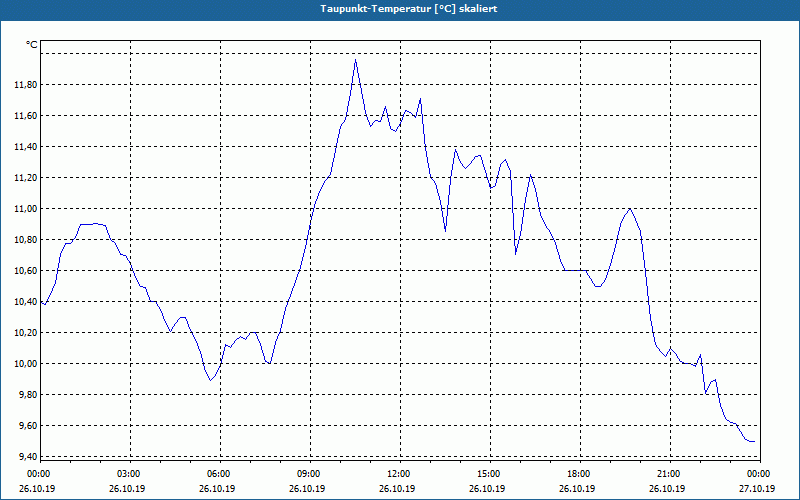This screenshot has height=500, width=800.
Task: Click the 10,60 y-axis label
Action: [x=26, y=271]
